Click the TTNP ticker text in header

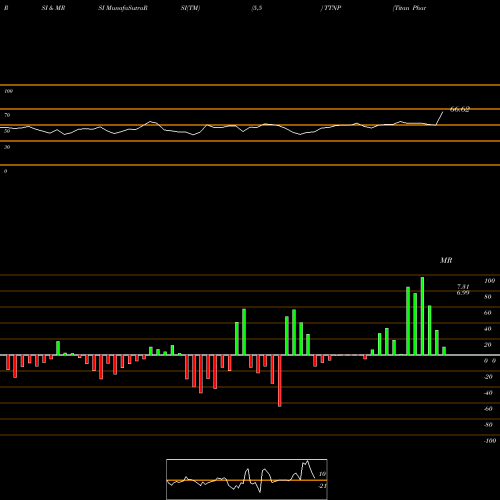332,8
